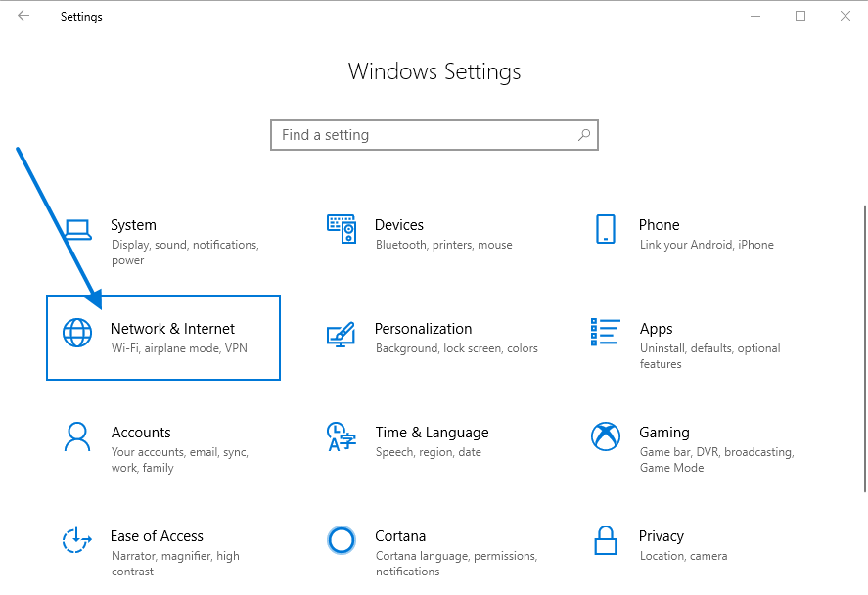Open Ease of Access heading

(x=157, y=536)
